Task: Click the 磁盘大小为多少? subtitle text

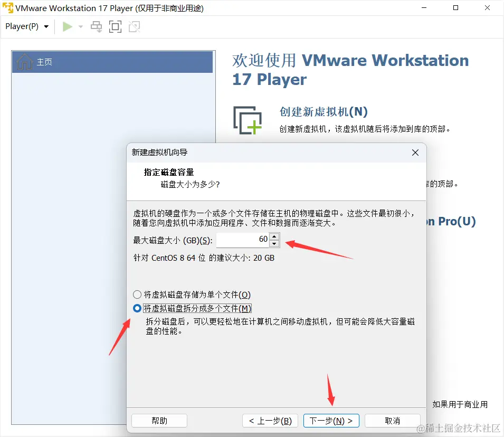Action: point(190,184)
